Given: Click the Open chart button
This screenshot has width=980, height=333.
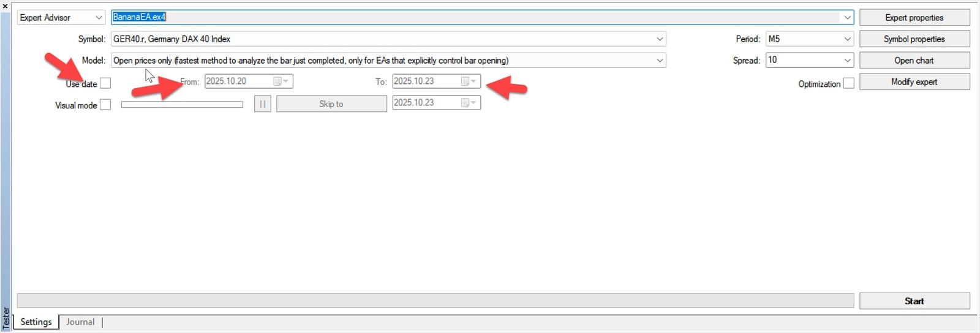Looking at the screenshot, I should (x=914, y=61).
